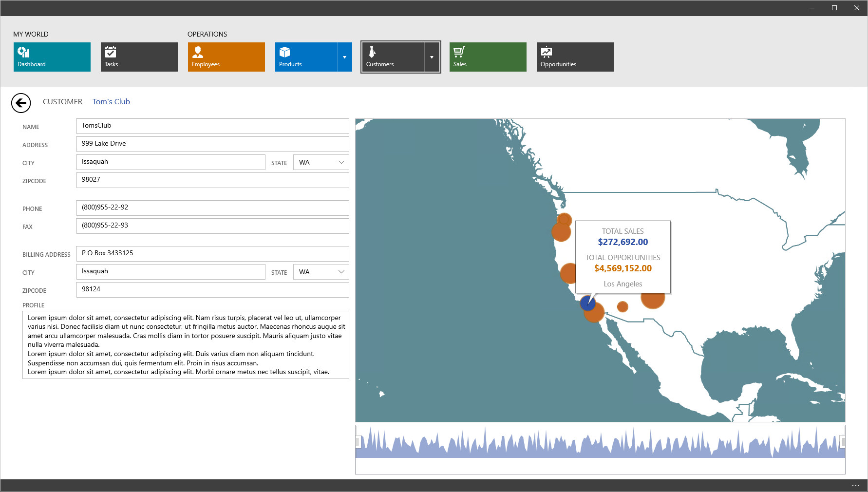The image size is (868, 492).
Task: Click the PHONE number field
Action: click(212, 208)
